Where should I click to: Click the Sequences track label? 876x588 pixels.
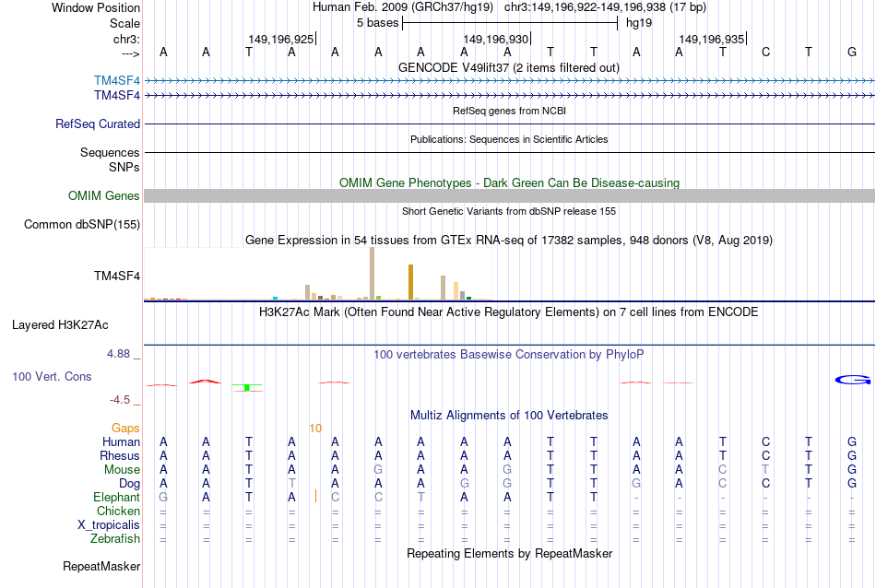coord(110,152)
